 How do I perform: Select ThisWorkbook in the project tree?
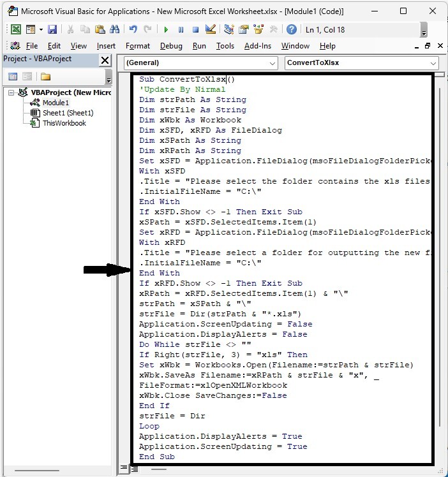coord(64,123)
